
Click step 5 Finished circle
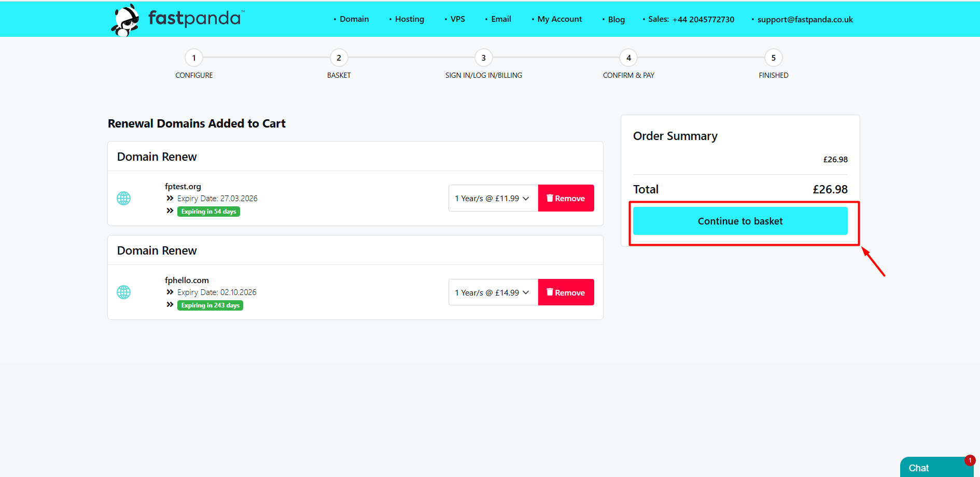pyautogui.click(x=773, y=58)
